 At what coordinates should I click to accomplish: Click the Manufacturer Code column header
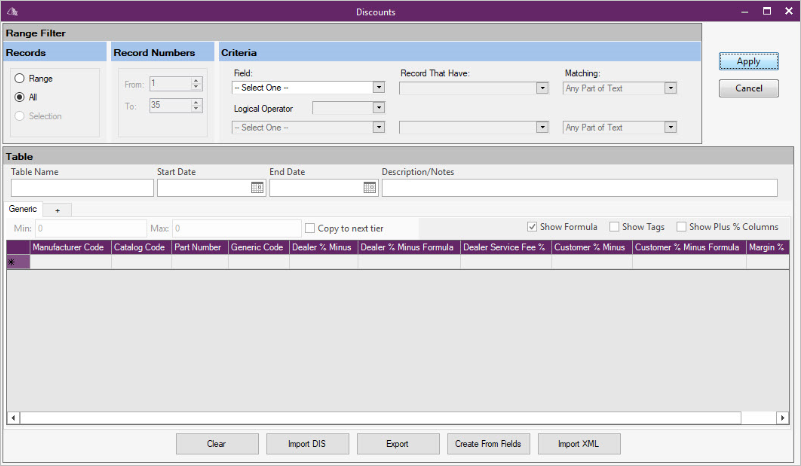[70, 247]
